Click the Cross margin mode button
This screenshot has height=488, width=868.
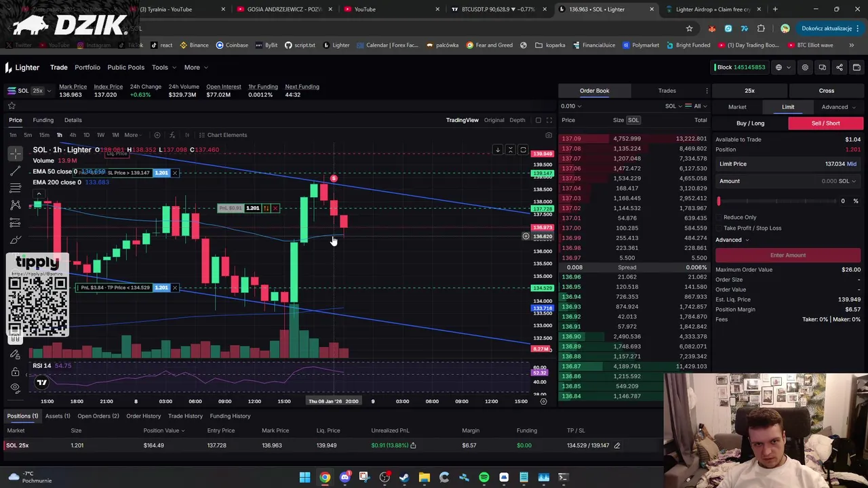tap(826, 91)
